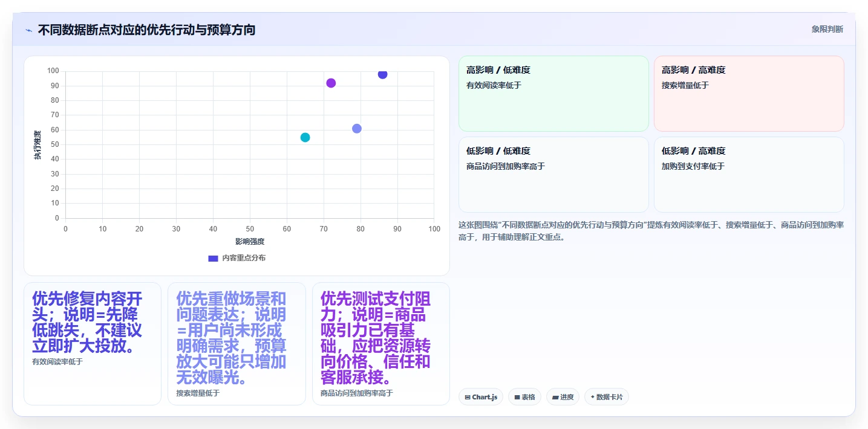Screen dimensions: 868x429
Task: Select the 高影响 / 低难度 quadrant card
Action: (x=553, y=94)
